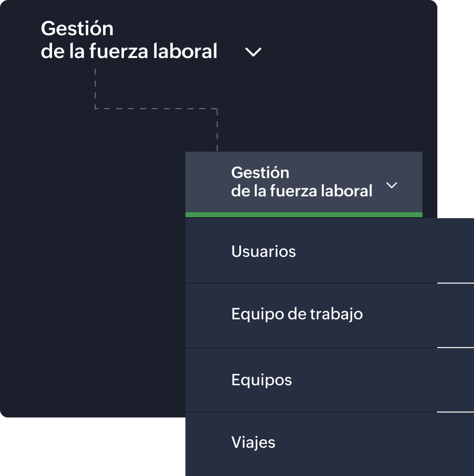Open Usuarios to manage users
The image size is (474, 476).
(x=263, y=251)
